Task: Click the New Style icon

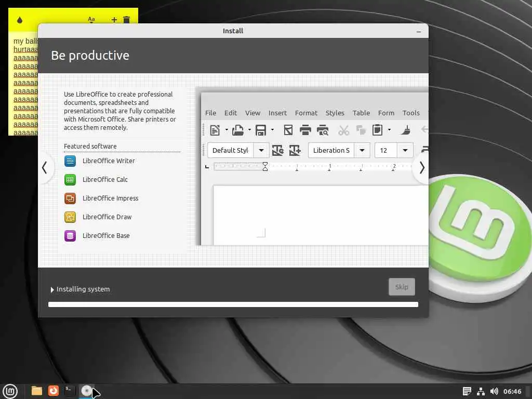Action: coord(295,150)
